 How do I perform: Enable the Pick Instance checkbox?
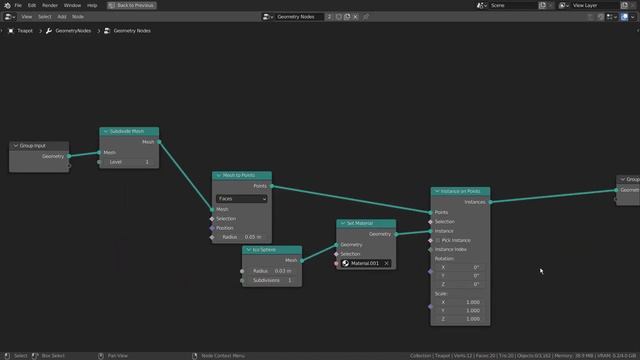point(438,240)
